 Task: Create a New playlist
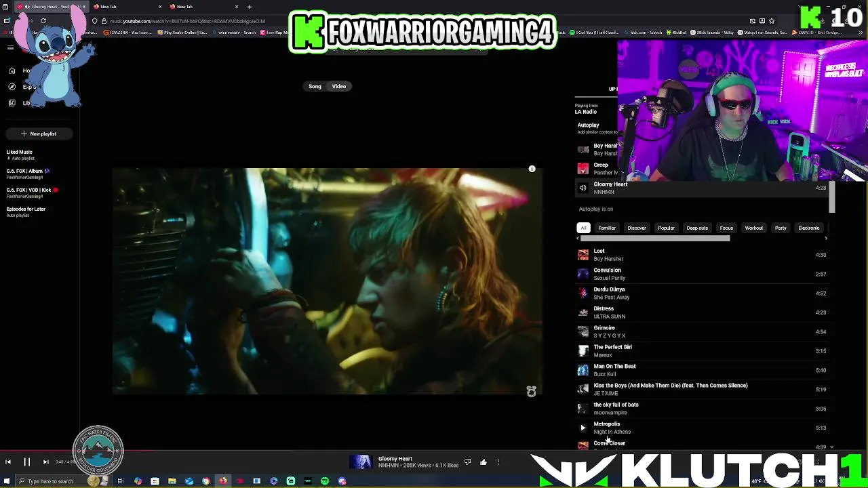pyautogui.click(x=38, y=134)
